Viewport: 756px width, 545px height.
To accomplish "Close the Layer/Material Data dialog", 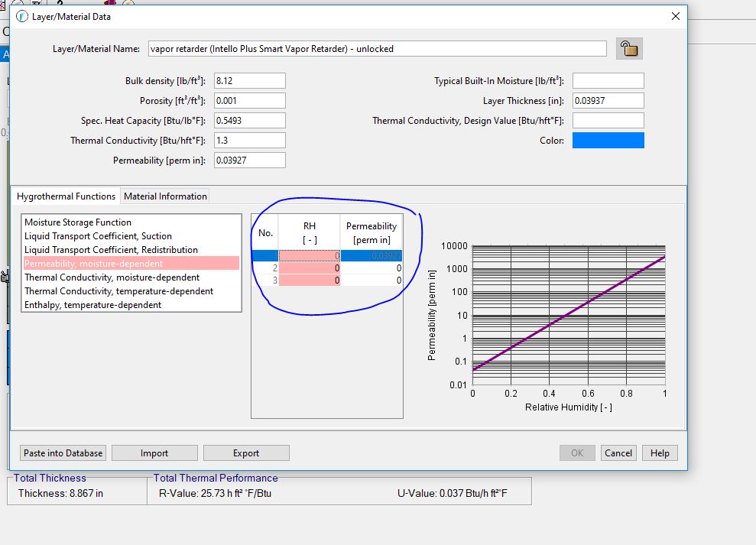I will [x=674, y=16].
